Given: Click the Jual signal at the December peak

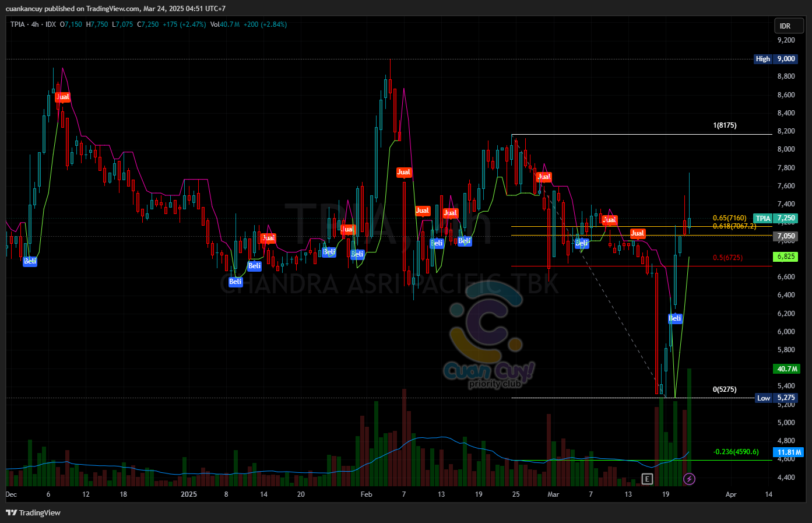Looking at the screenshot, I should [x=63, y=97].
